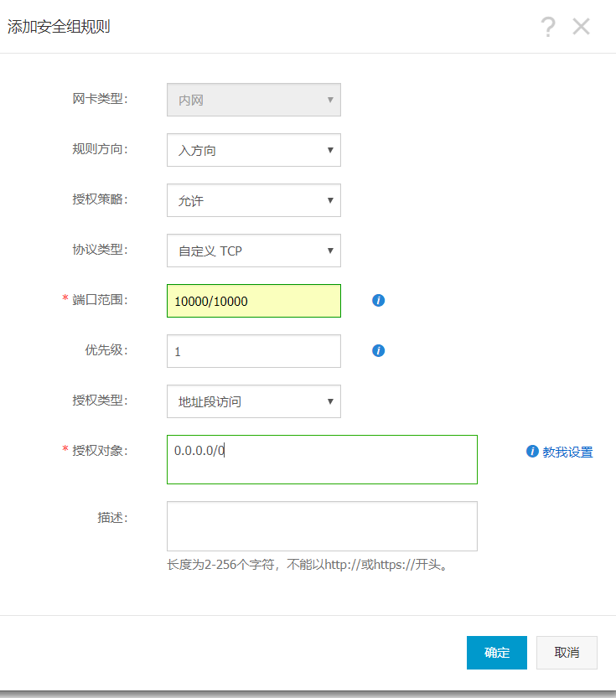
Task: Close the add security group rule dialog
Action: 582,27
